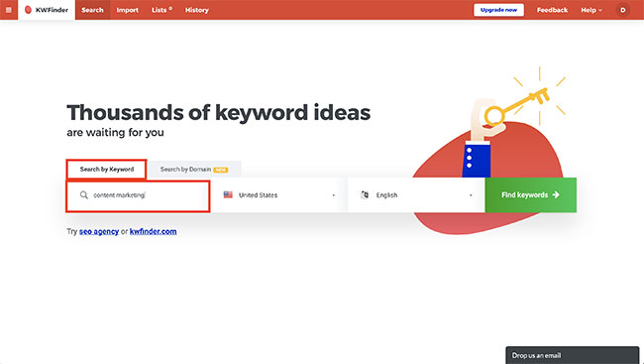This screenshot has width=644, height=364.
Task: Open the Lists menu item
Action: tap(161, 10)
